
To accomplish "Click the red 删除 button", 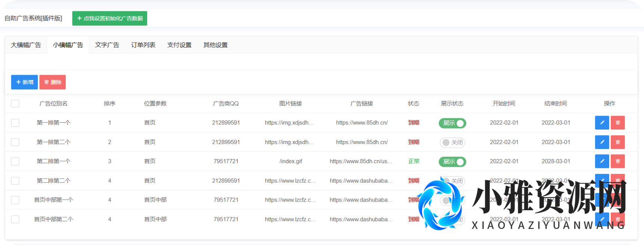I will coord(53,82).
